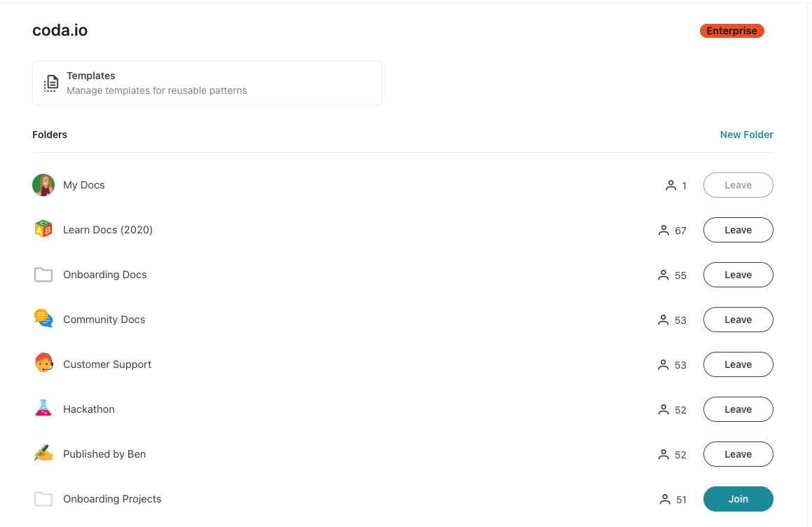This screenshot has width=812, height=527.
Task: Click the Learn Docs ABC block icon
Action: click(x=43, y=230)
